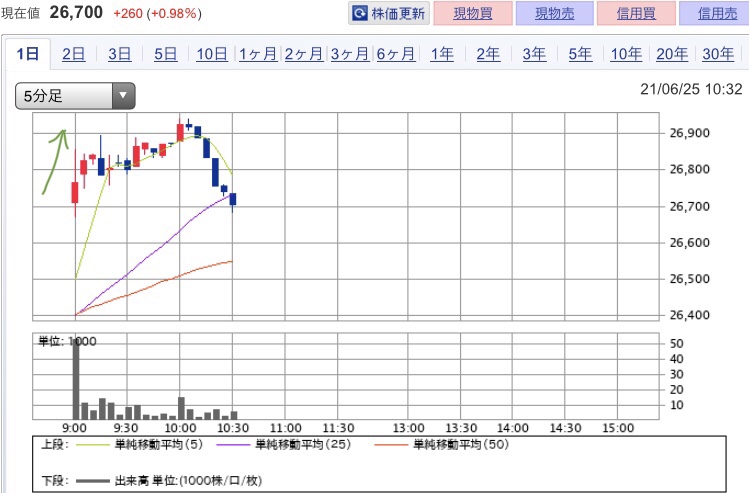The width and height of the screenshot is (749, 493).
Task: Click the 26,900 price axis label
Action: [x=689, y=133]
